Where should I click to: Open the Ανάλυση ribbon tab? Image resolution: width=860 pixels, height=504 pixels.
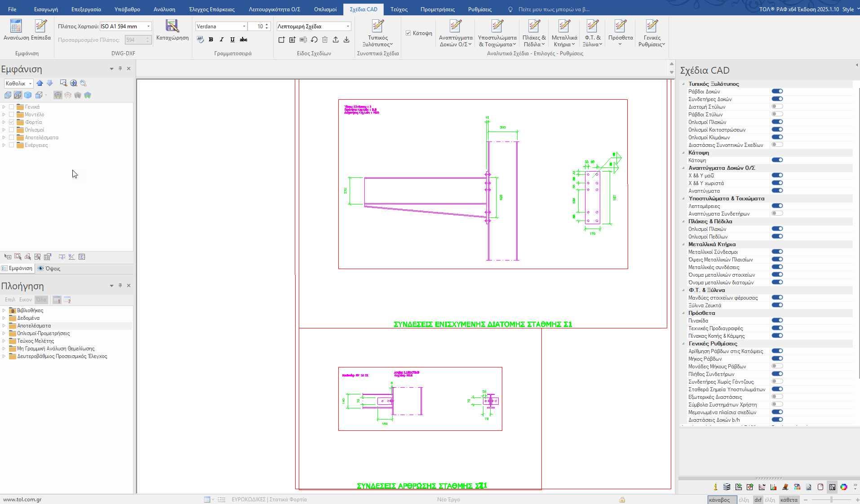tap(164, 9)
